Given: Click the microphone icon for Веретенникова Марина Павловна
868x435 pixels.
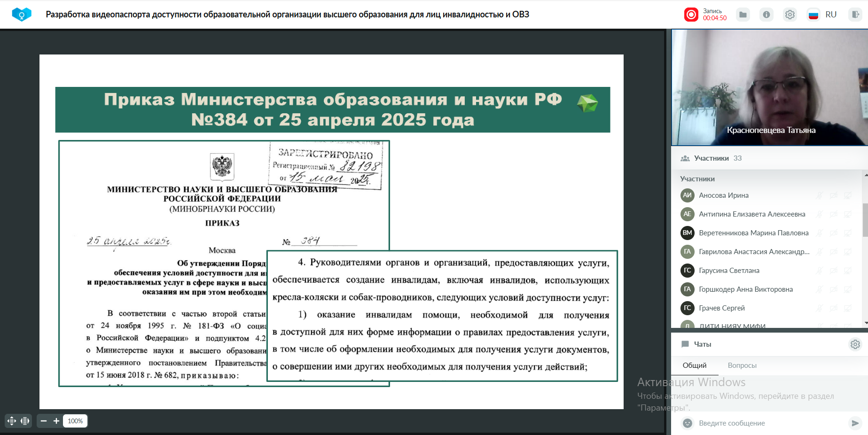Looking at the screenshot, I should pos(819,233).
